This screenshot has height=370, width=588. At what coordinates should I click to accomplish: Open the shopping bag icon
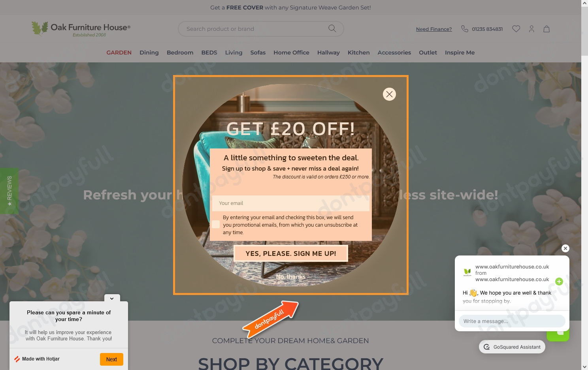point(547,29)
